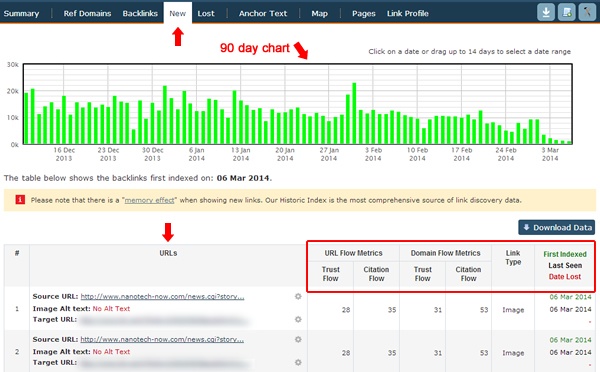Select the 16 Dec 2013 date on chart

pos(64,154)
